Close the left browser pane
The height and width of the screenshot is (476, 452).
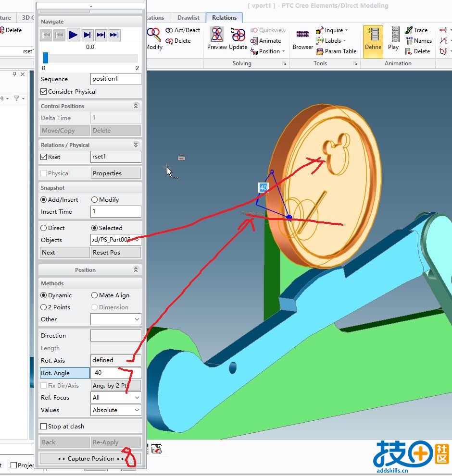tap(23, 74)
